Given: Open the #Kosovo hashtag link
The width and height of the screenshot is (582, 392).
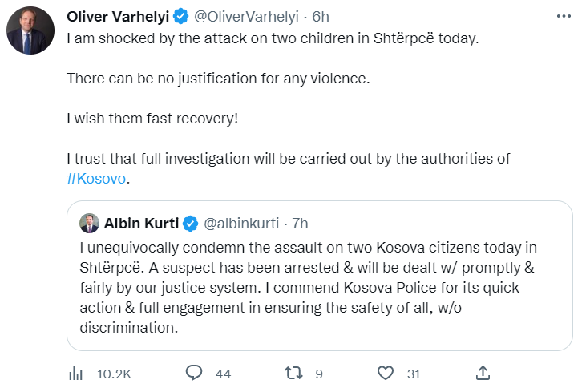Looking at the screenshot, I should 96,178.
